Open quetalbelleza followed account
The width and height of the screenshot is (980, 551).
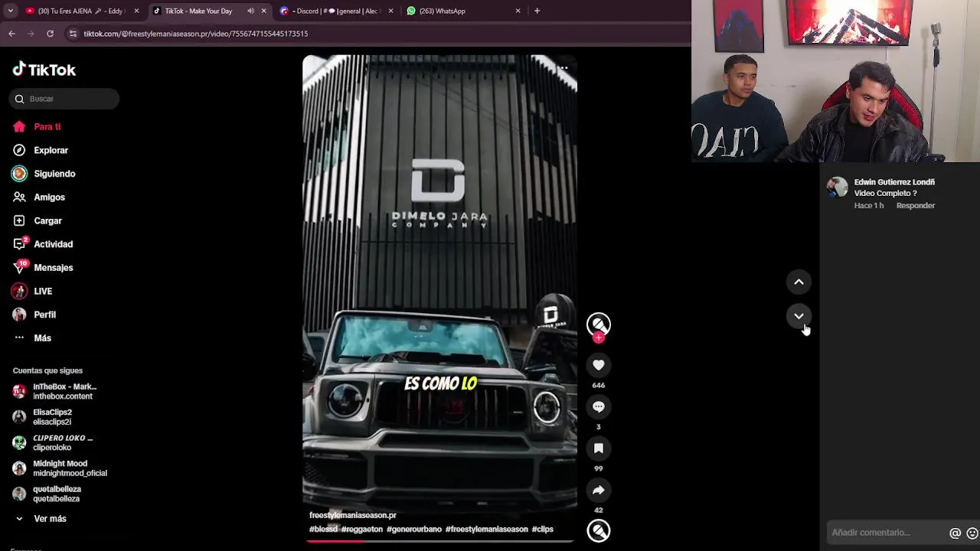47,494
